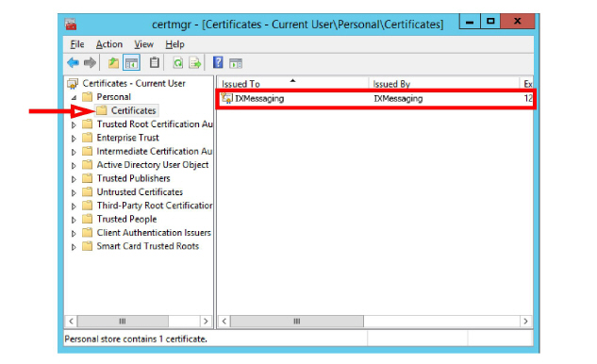Image resolution: width=597 pixels, height=364 pixels.
Task: Click the Forward arrow in toolbar
Action: click(x=90, y=63)
